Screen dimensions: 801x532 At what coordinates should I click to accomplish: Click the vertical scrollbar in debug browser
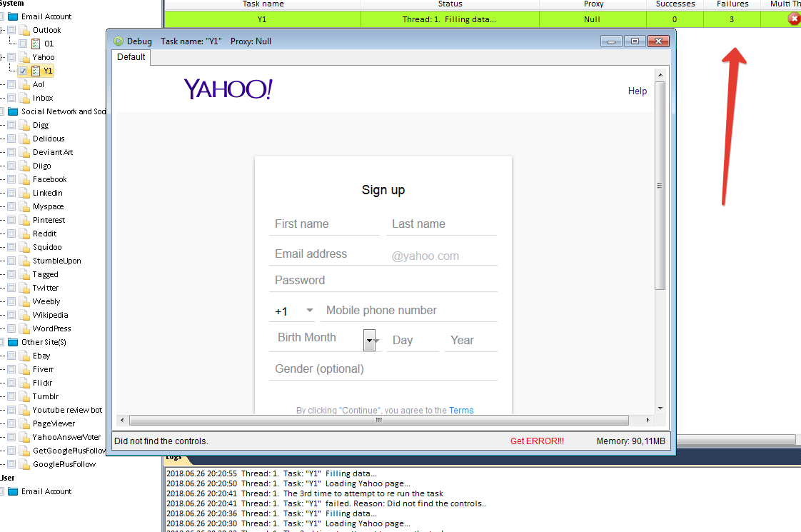click(660, 186)
